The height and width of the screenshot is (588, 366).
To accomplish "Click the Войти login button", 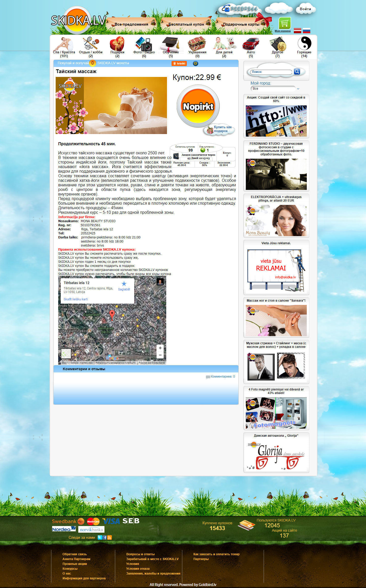I will coord(306,9).
